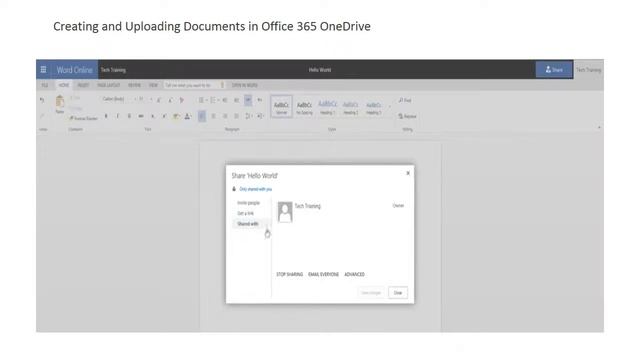640x360 pixels.
Task: Click STOP SHARING in the dialog
Action: click(289, 274)
